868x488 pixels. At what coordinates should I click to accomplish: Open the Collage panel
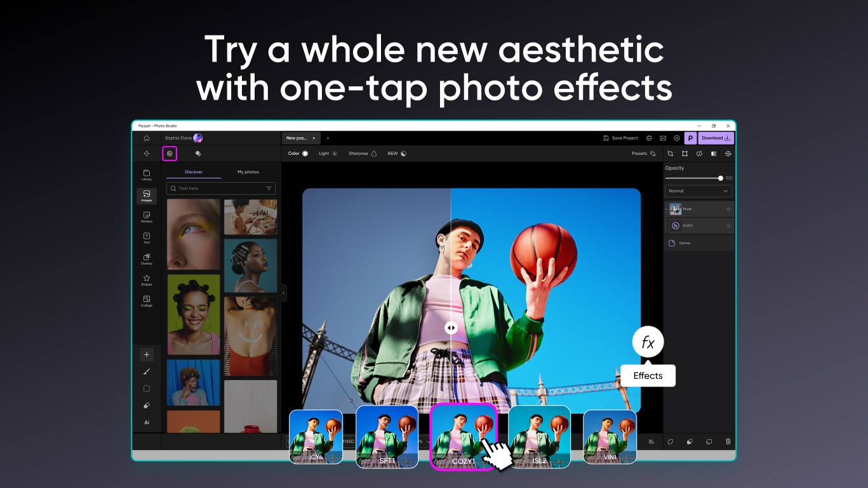click(147, 301)
